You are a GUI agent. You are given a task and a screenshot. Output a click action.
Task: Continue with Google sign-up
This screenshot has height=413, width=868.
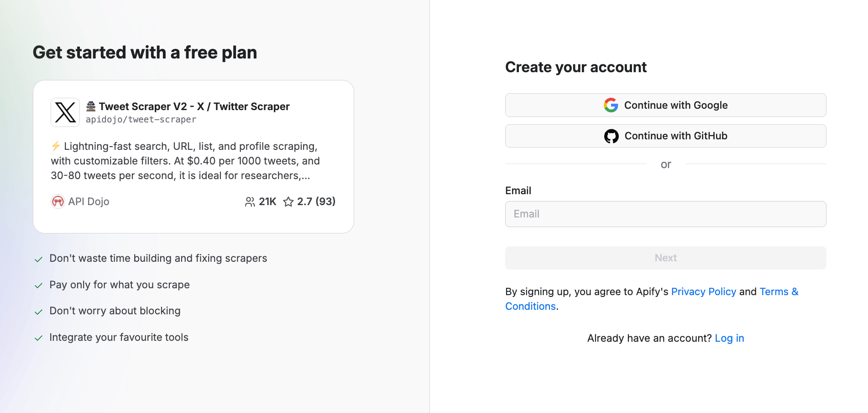(665, 105)
